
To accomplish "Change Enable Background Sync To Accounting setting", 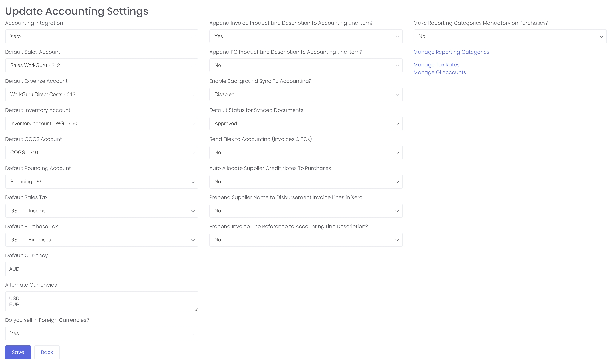I will click(x=306, y=94).
